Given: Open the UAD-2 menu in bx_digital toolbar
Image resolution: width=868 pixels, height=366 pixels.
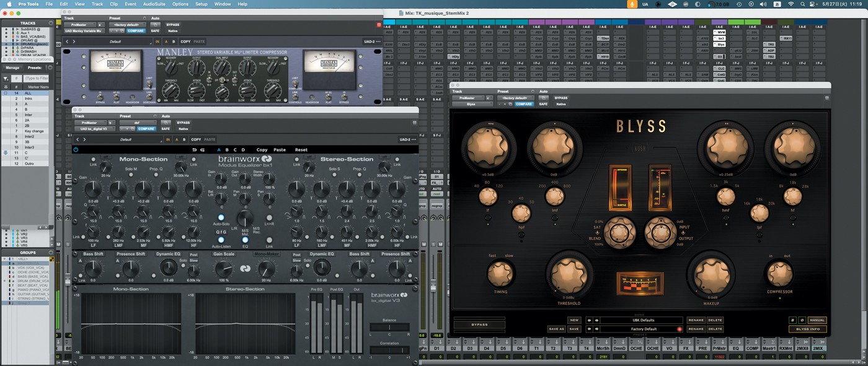Looking at the screenshot, I should (x=408, y=139).
